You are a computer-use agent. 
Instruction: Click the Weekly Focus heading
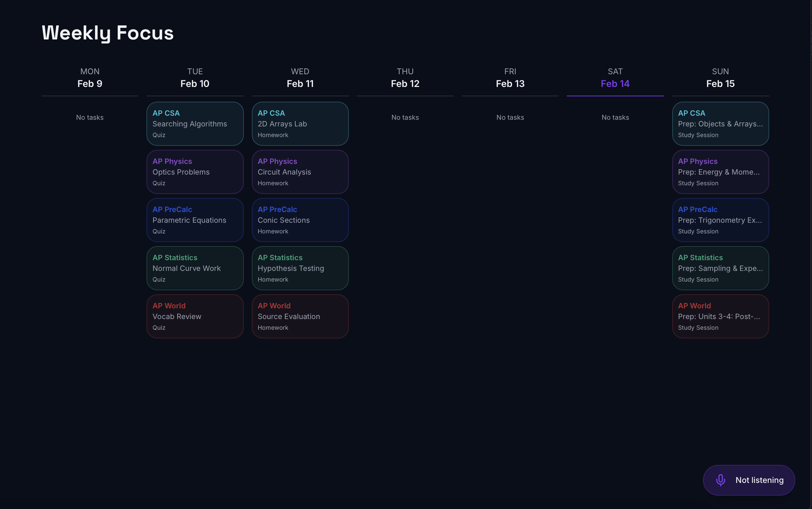[108, 33]
